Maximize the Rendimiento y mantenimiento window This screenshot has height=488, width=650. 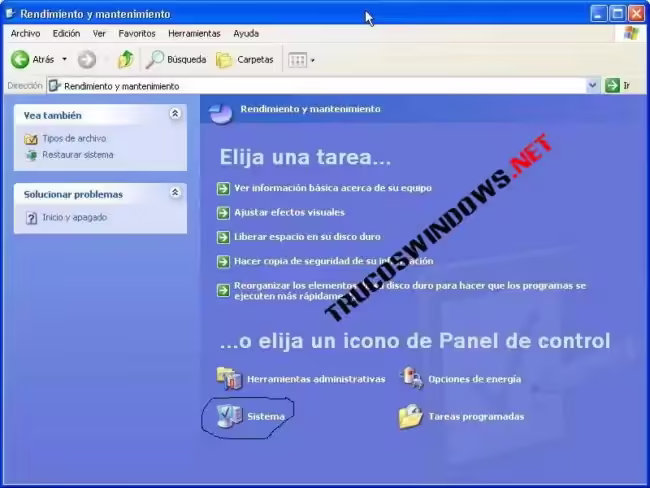click(x=617, y=14)
